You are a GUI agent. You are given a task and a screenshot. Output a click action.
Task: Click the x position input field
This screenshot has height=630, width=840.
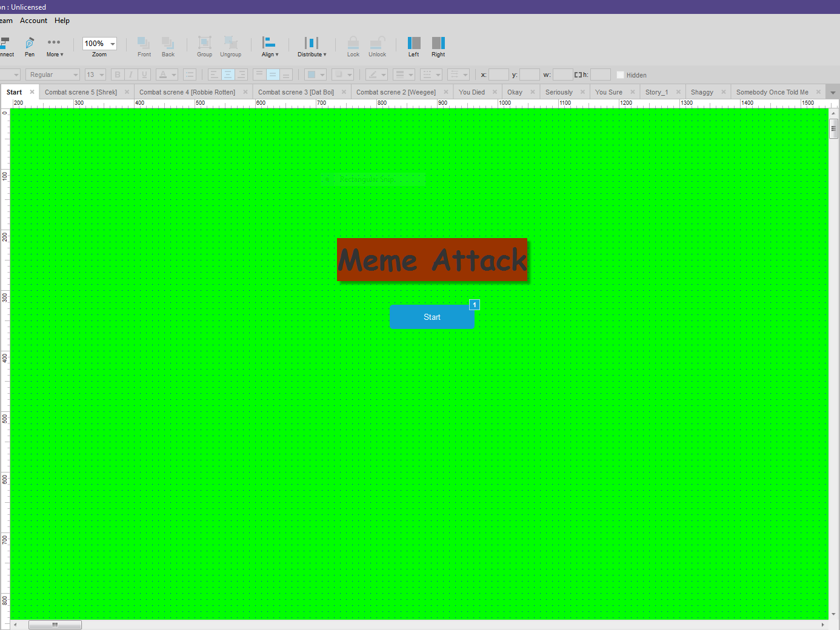click(499, 75)
